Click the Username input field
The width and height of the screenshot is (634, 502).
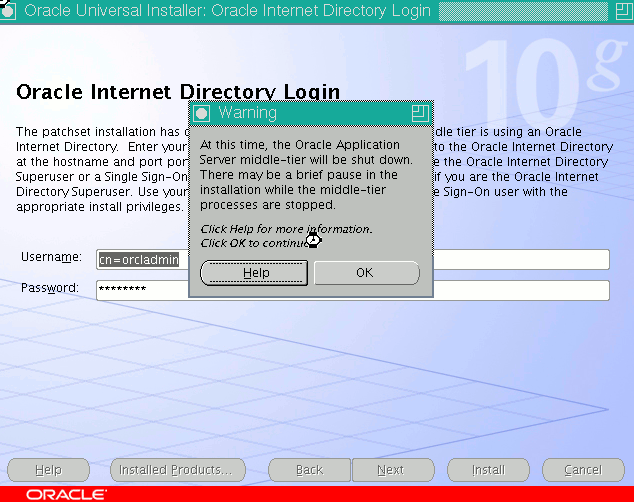tap(353, 259)
